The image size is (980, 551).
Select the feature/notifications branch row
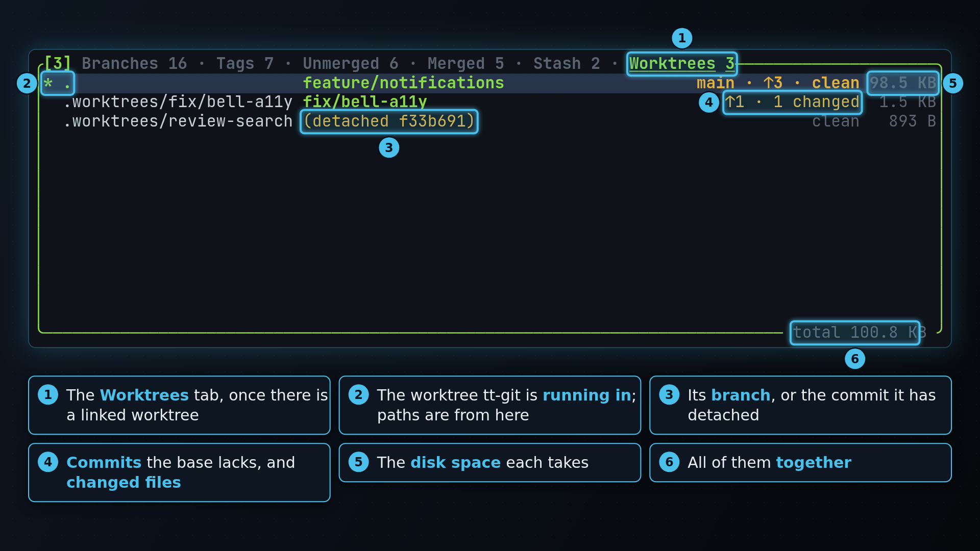click(489, 83)
